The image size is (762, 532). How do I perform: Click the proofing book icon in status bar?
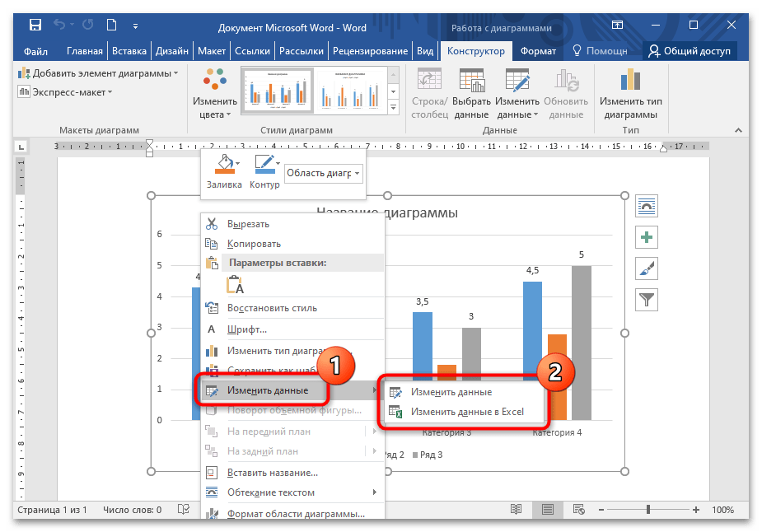(x=184, y=509)
